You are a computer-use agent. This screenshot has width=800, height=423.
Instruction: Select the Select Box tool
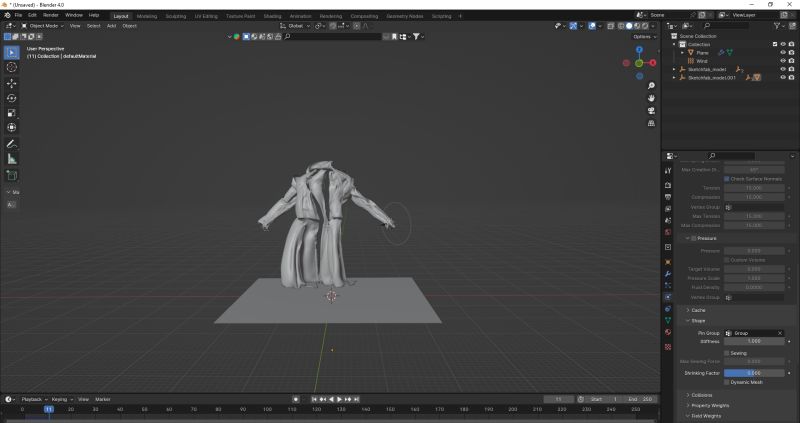click(12, 52)
